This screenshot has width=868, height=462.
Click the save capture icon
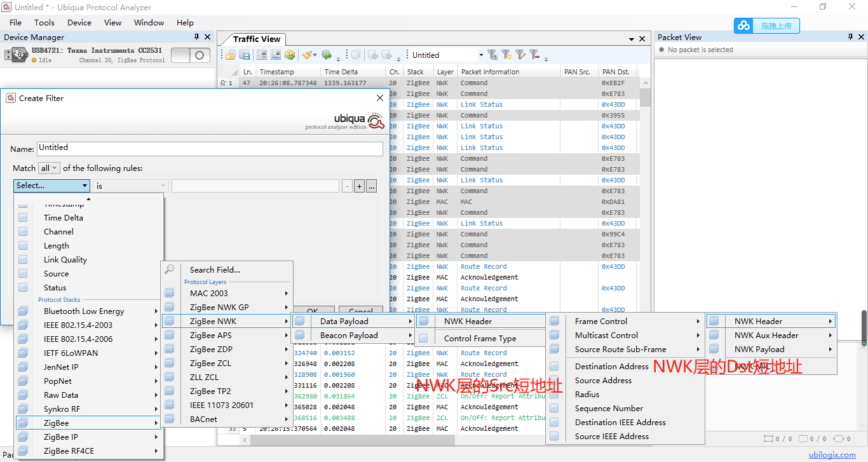[245, 55]
